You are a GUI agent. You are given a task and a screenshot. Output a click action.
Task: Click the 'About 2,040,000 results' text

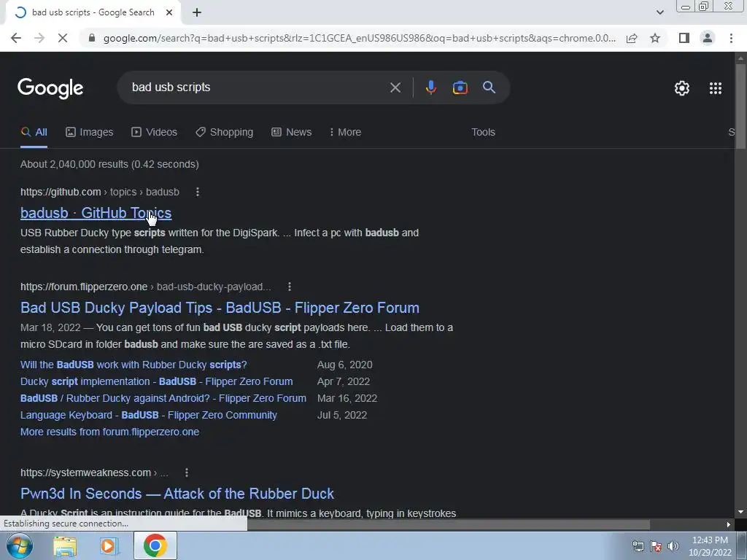[109, 164]
